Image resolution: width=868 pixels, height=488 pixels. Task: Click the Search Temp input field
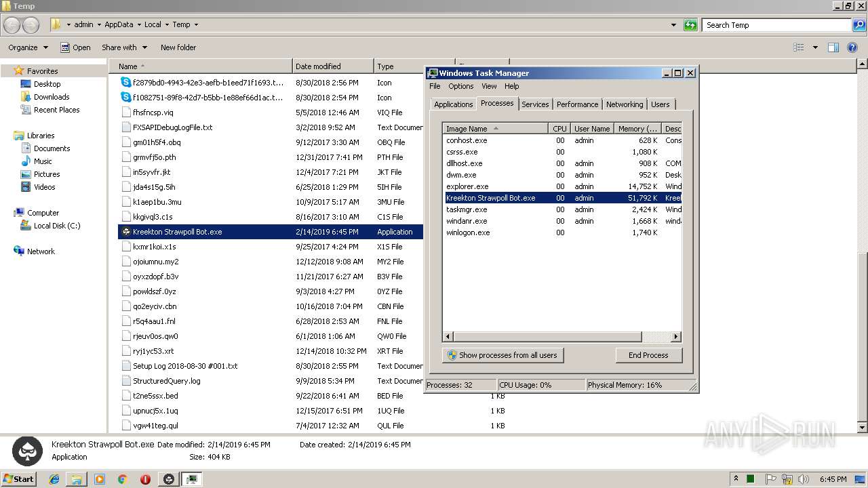click(x=777, y=25)
